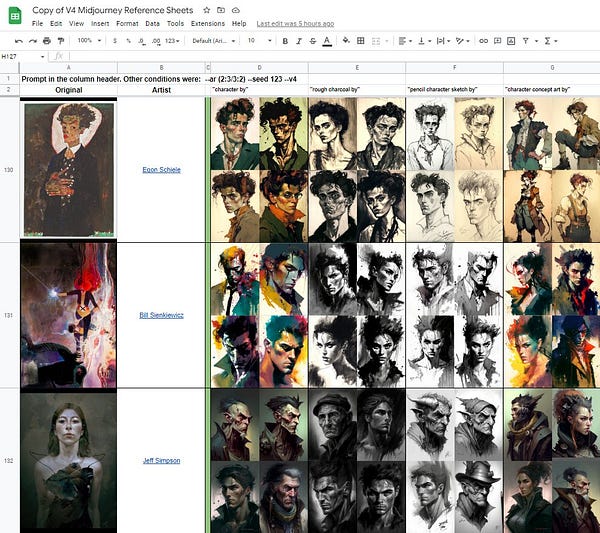Open the File menu

38,23
